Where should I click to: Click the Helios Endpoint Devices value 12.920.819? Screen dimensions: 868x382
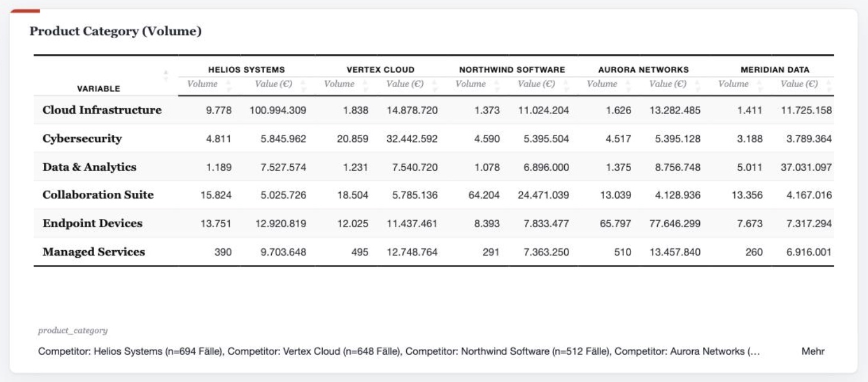281,224
